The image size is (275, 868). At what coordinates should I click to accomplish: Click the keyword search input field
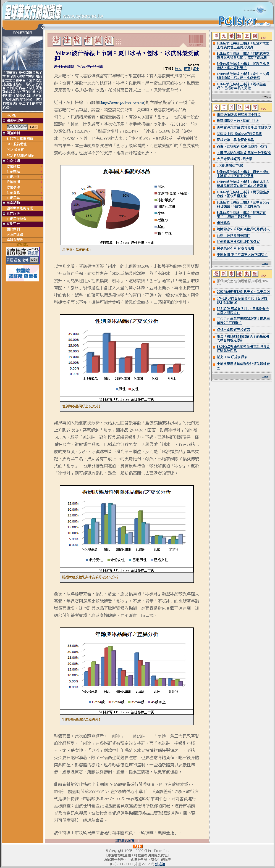(x=17, y=127)
